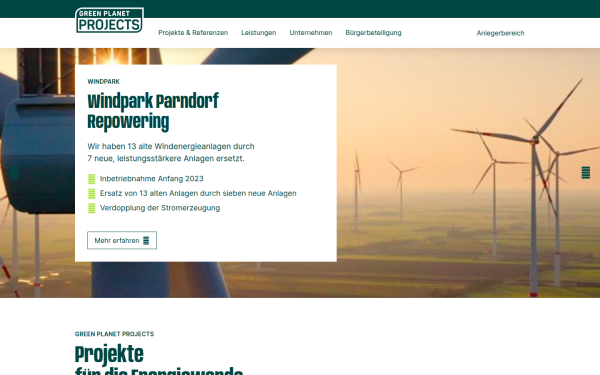Open the Unternehmen menu item
The width and height of the screenshot is (600, 375).
311,33
